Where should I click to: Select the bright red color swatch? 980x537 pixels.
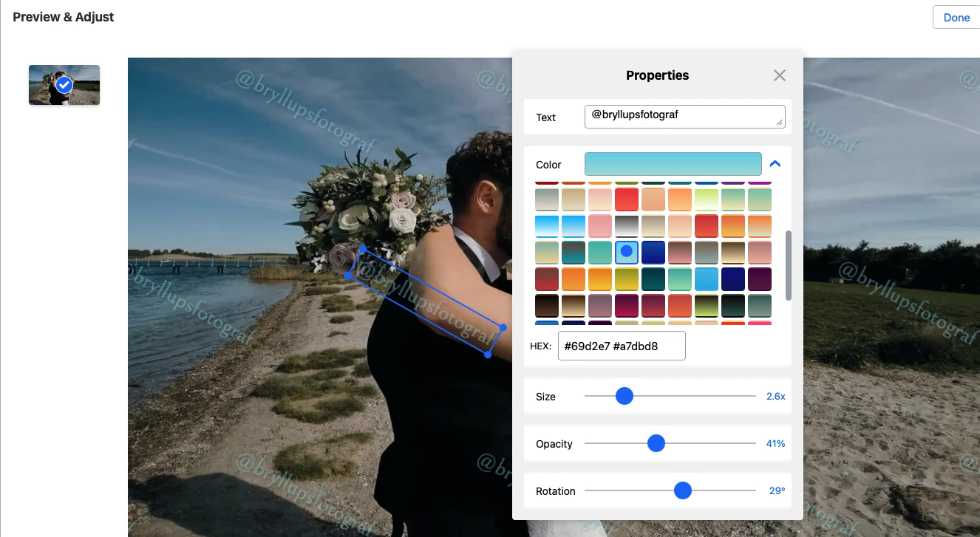(627, 199)
